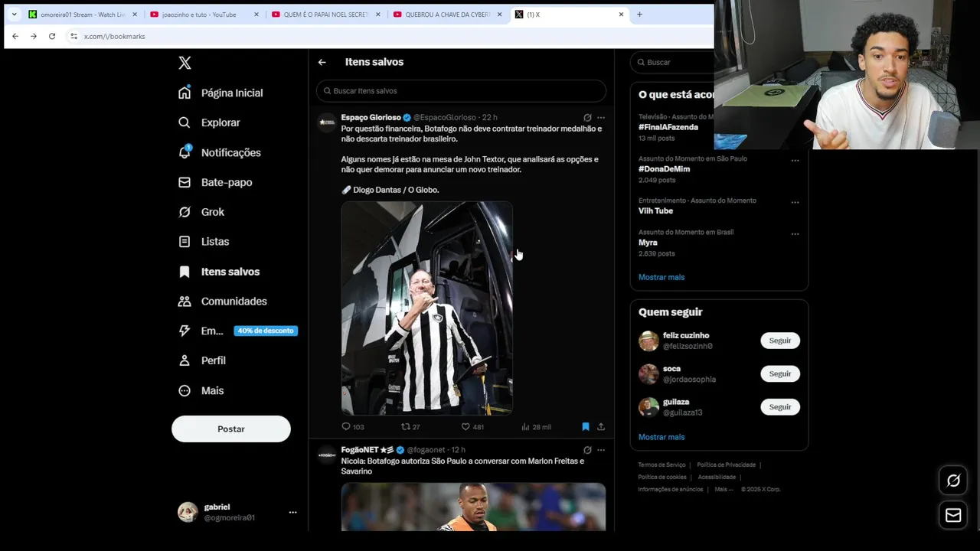Click Mostrar mais under Quem seguir
Viewport: 980px width, 551px height.
tap(661, 437)
